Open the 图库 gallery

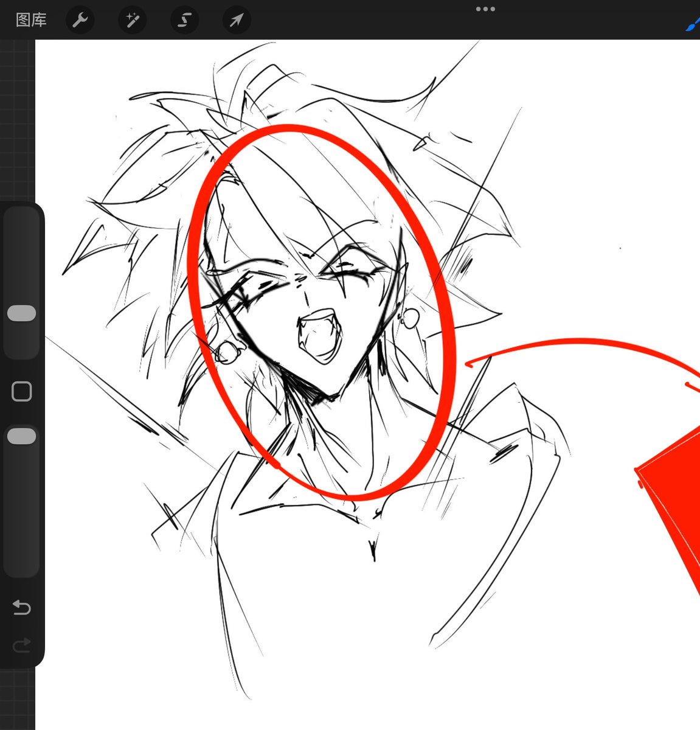tap(31, 20)
